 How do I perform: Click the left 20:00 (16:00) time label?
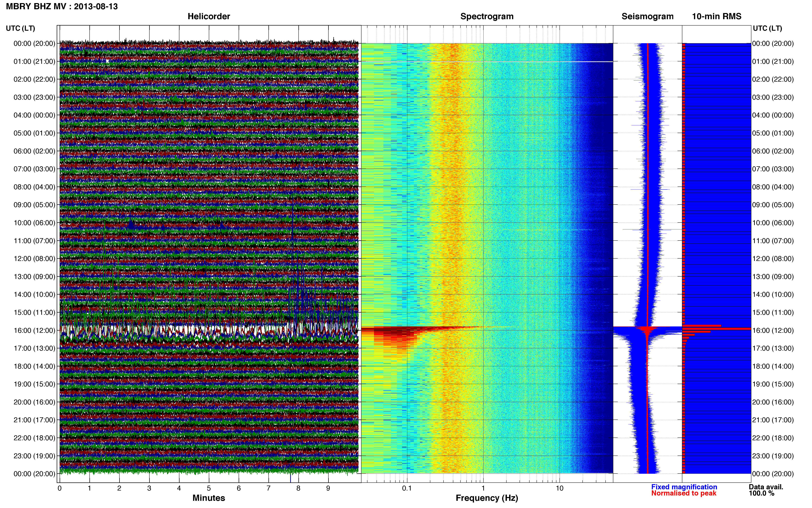click(x=34, y=402)
